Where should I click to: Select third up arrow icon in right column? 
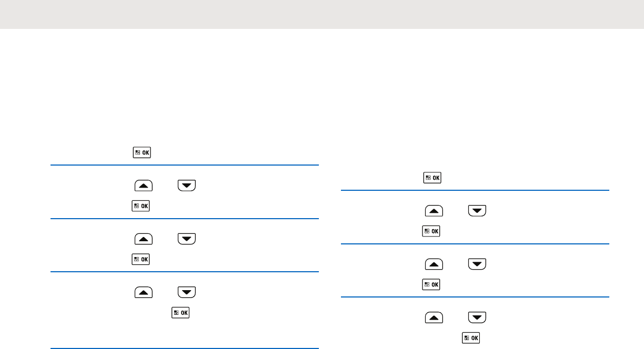click(x=435, y=317)
